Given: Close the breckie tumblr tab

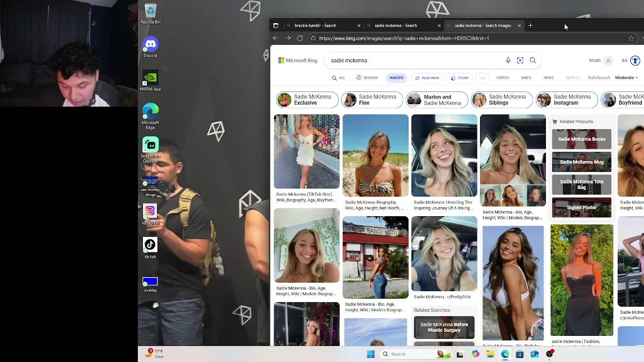Looking at the screenshot, I should point(359,26).
